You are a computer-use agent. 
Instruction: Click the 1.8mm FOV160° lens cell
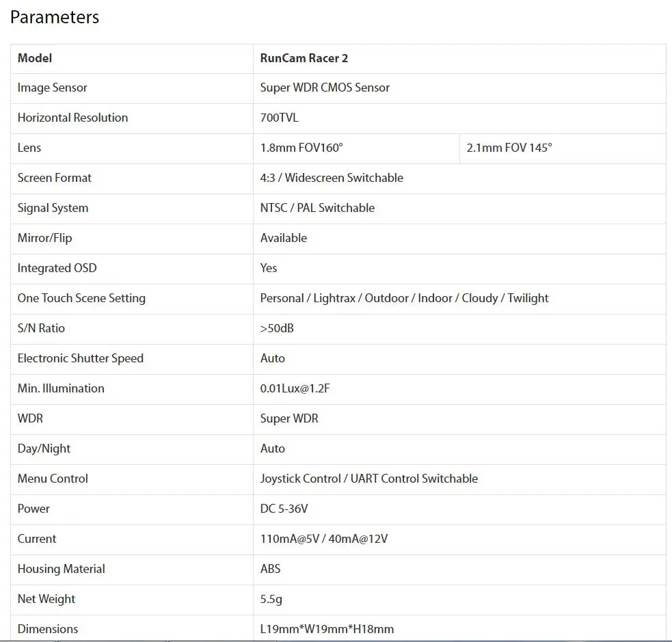coord(356,148)
